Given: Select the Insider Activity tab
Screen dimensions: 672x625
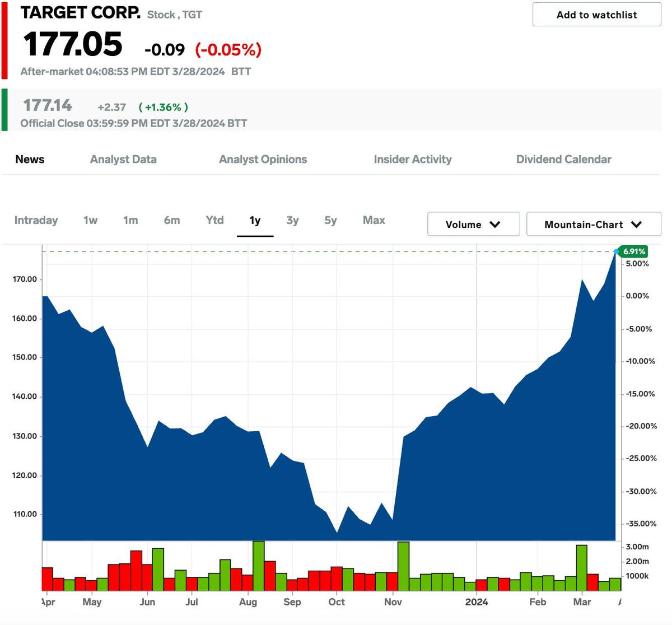Looking at the screenshot, I should pos(413,159).
